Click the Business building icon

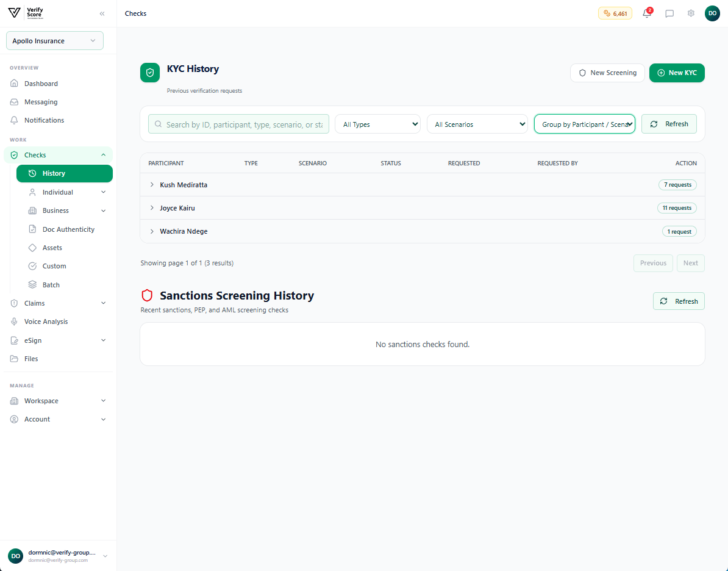click(x=32, y=210)
